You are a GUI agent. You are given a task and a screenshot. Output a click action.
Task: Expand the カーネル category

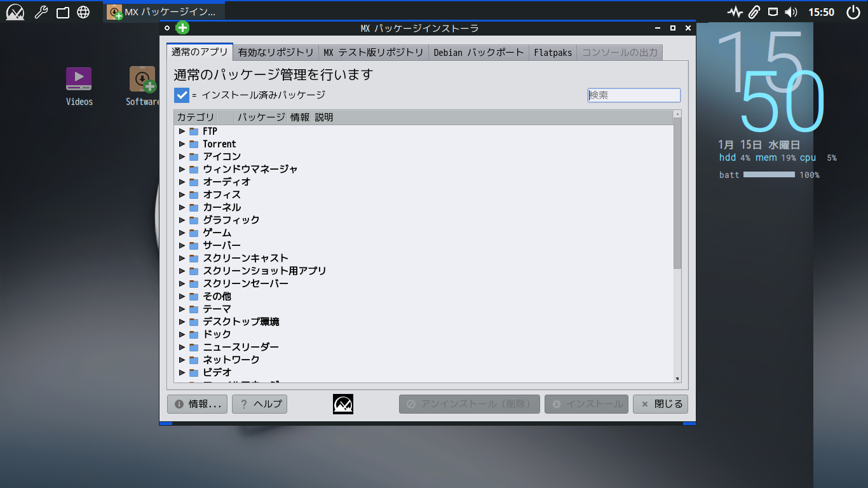tap(182, 207)
